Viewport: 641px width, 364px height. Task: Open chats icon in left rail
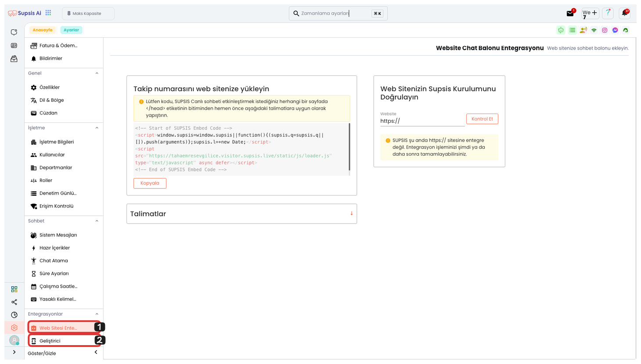pos(14,32)
